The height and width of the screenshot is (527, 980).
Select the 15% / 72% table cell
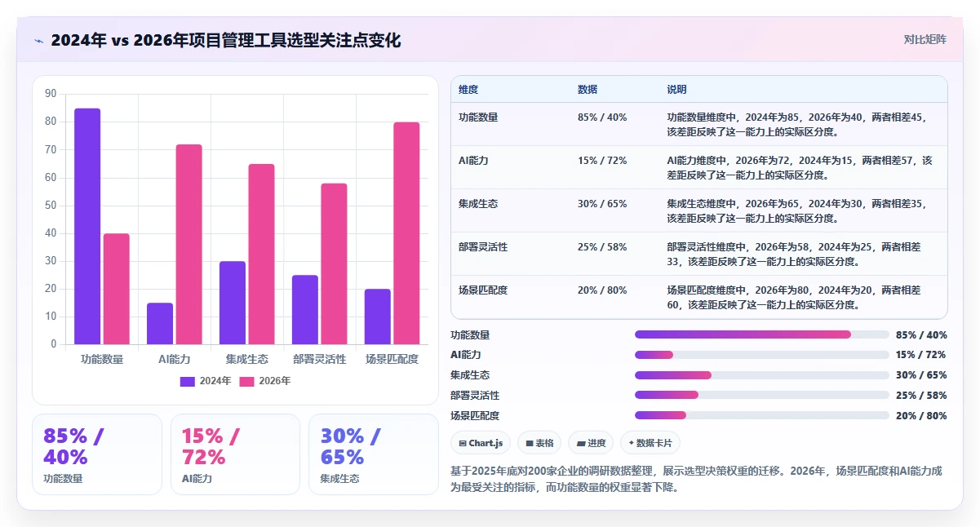click(x=602, y=161)
